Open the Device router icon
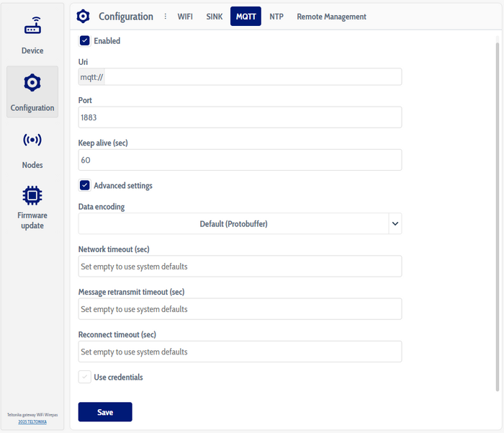The width and height of the screenshot is (504, 433). [32, 27]
